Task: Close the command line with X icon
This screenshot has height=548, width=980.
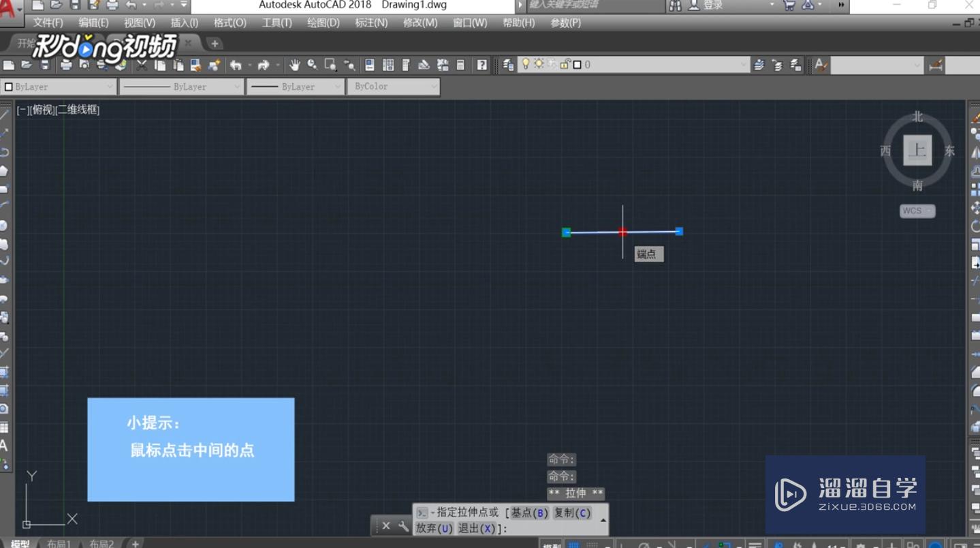Action: tap(385, 526)
